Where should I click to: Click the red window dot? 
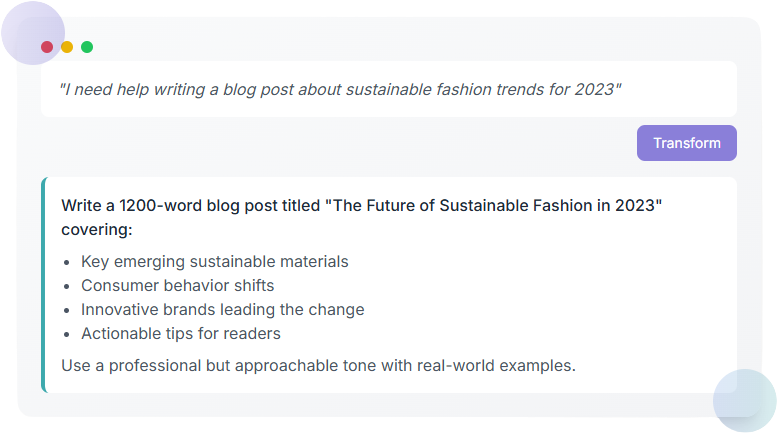[47, 47]
